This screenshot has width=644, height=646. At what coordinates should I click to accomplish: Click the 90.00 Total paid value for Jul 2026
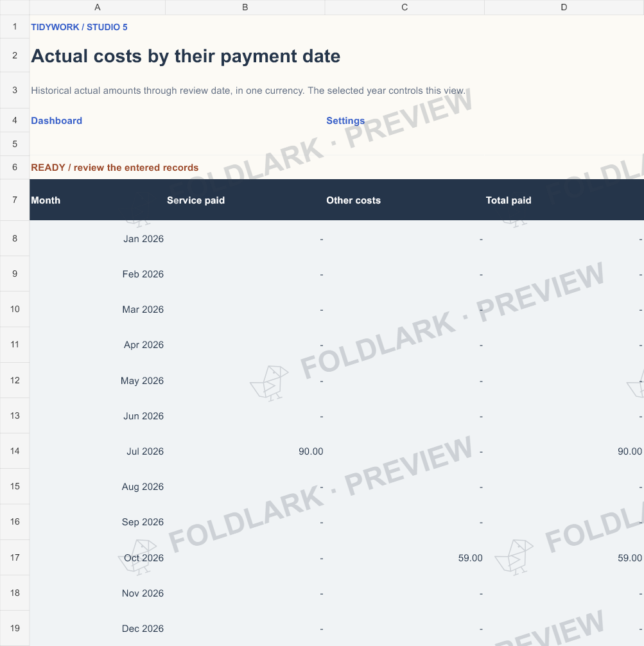coord(630,451)
